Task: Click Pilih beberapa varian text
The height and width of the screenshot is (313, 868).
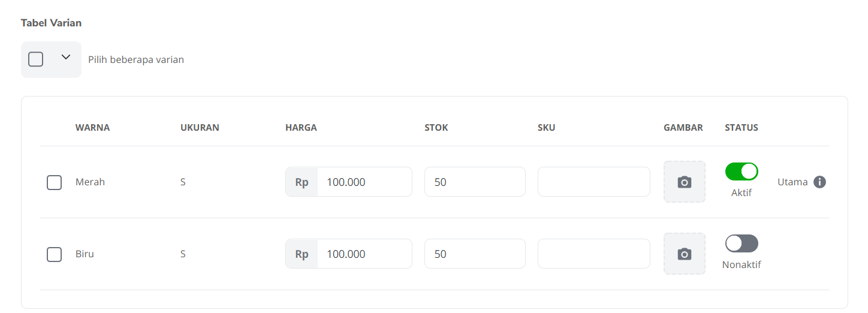Action: (x=136, y=60)
